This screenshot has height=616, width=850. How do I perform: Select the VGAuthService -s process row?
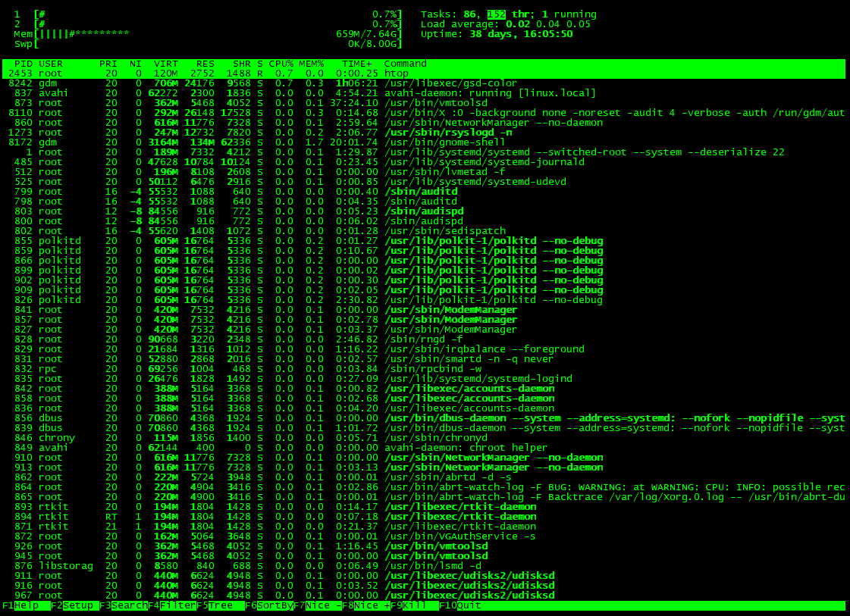424,536
